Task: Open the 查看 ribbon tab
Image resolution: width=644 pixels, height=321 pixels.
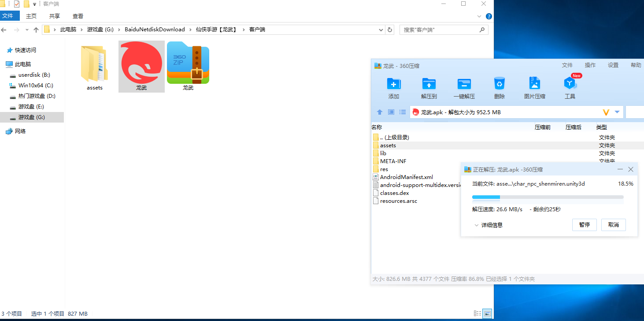Action: (78, 16)
